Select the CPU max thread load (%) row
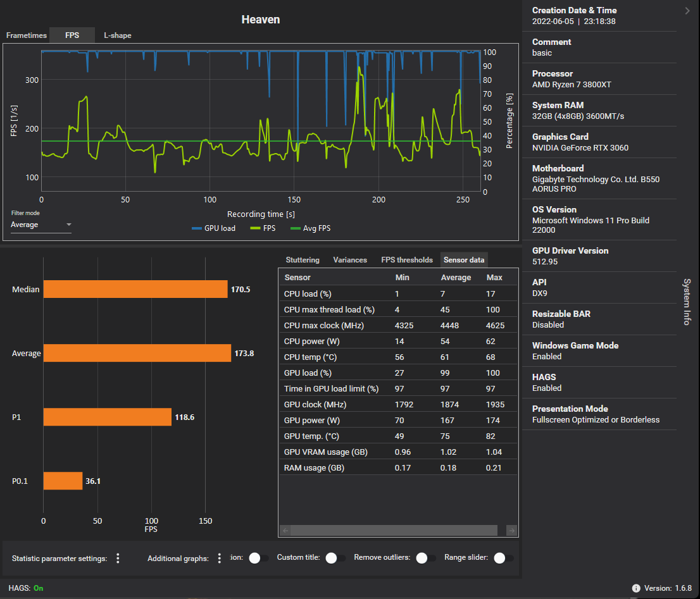This screenshot has height=599, width=700. coord(398,309)
